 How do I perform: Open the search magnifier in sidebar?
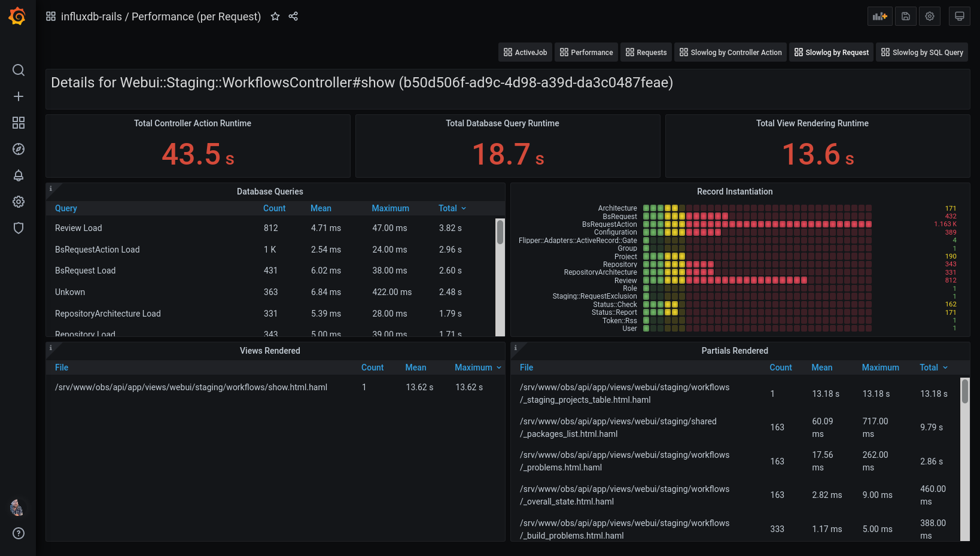pyautogui.click(x=19, y=70)
